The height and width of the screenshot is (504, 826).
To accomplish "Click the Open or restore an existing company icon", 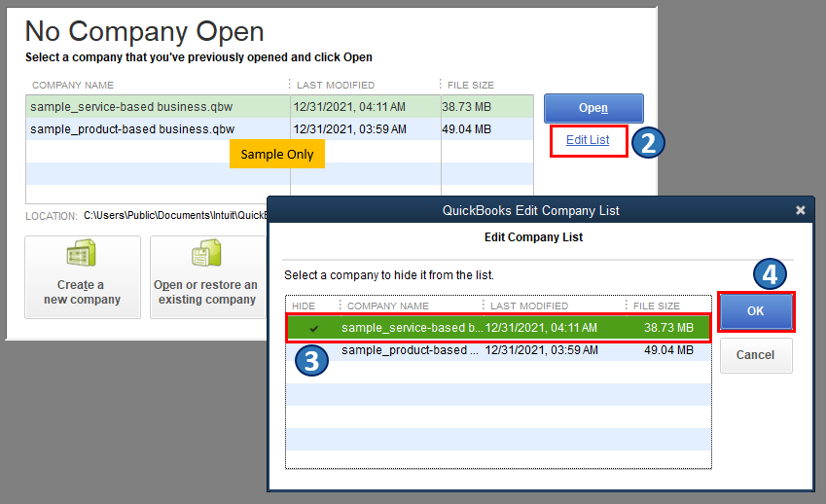I will (x=206, y=253).
